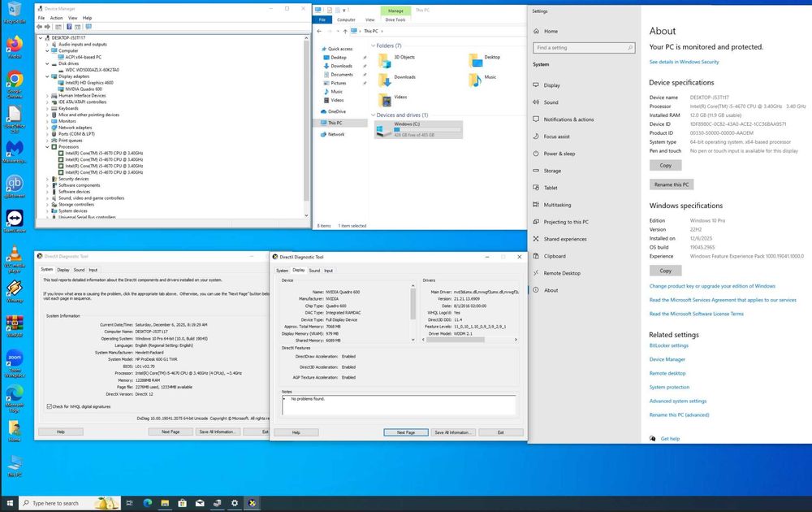This screenshot has height=512, width=812.
Task: Open the VLC media player shortcut
Action: [x=15, y=258]
